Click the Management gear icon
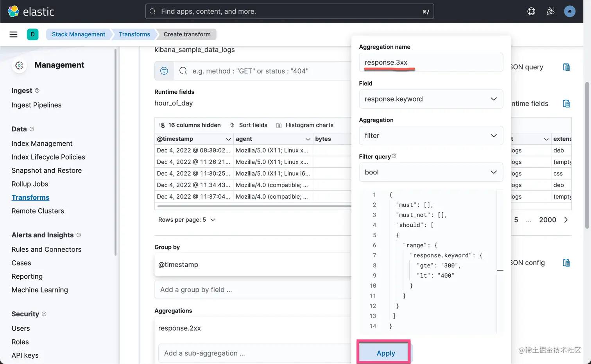The width and height of the screenshot is (591, 364). point(19,65)
